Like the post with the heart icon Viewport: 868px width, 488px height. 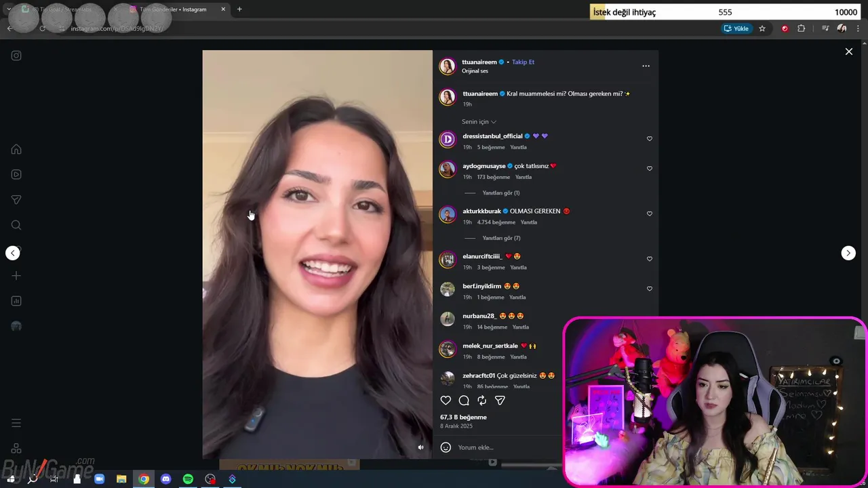[446, 401]
